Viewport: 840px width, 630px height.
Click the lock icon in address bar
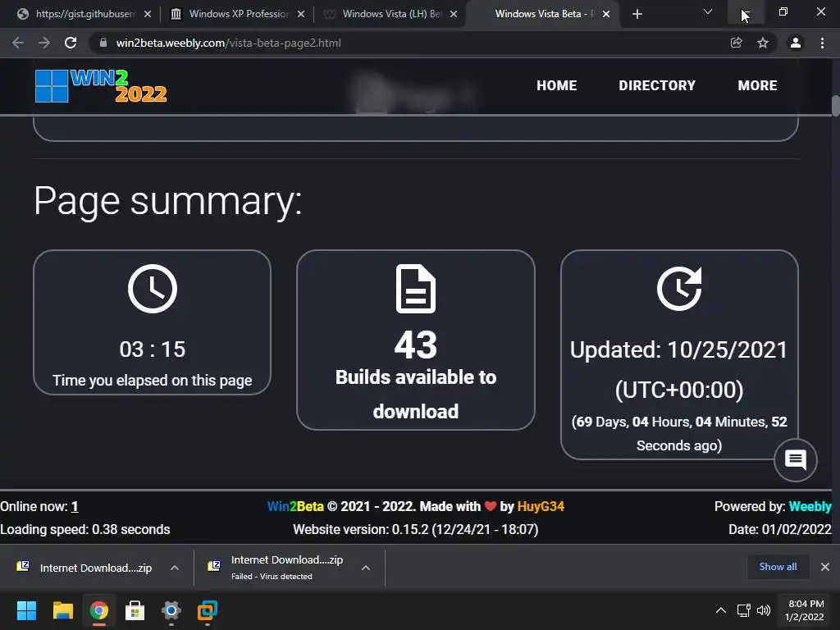point(103,43)
